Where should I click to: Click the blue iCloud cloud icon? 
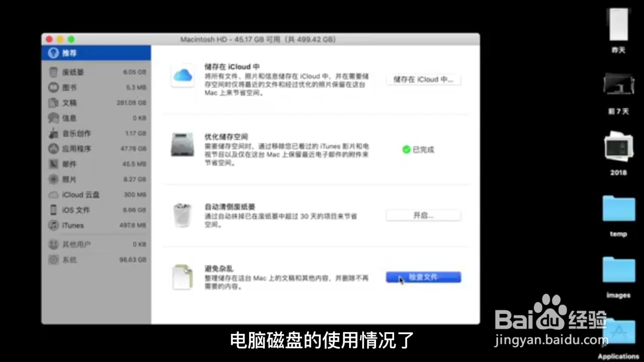click(x=183, y=75)
